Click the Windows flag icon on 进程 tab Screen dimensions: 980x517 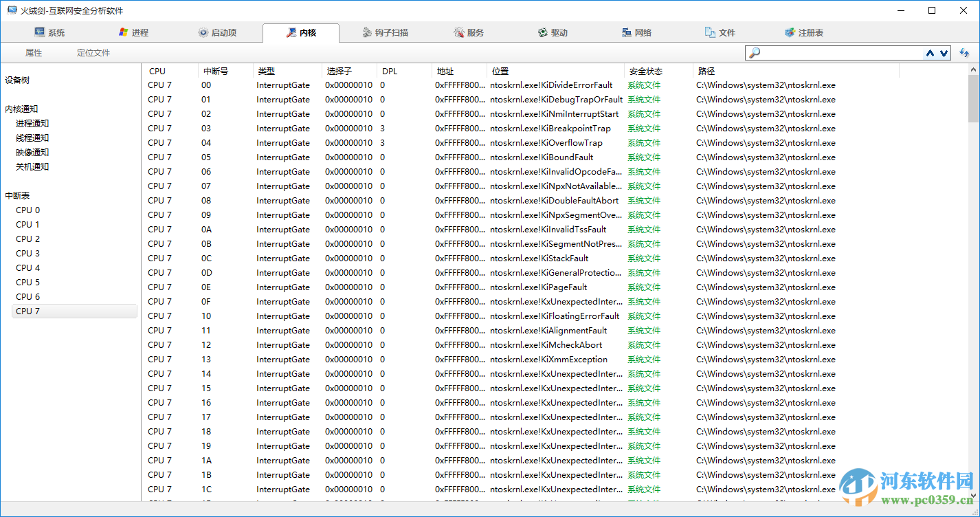click(124, 32)
